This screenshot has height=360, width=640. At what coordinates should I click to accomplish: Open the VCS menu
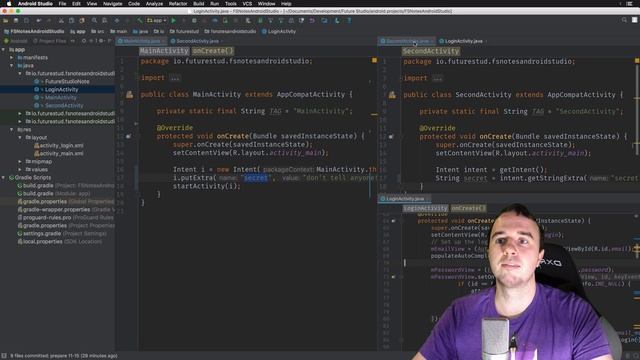click(x=247, y=4)
